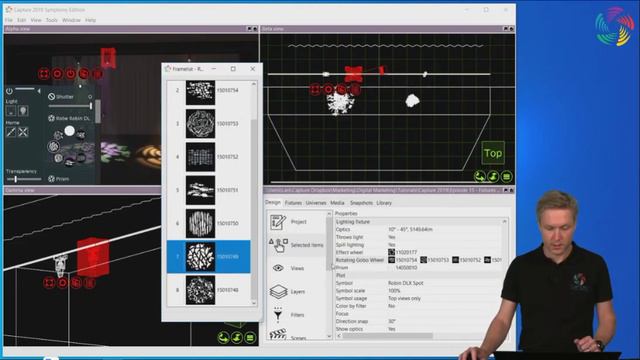Viewport: 640px width, 360px height.
Task: Click the red power icon with vertical bar in Alpha view
Action: click(71, 73)
